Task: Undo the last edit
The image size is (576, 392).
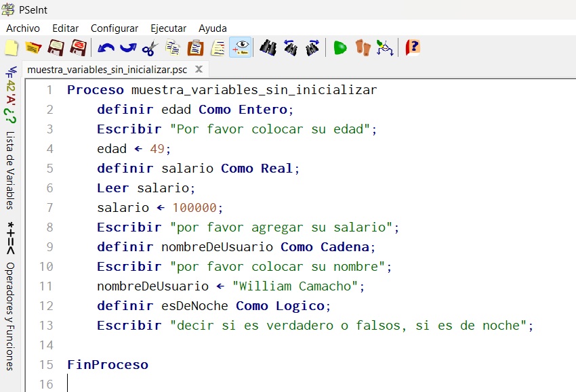Action: 106,48
